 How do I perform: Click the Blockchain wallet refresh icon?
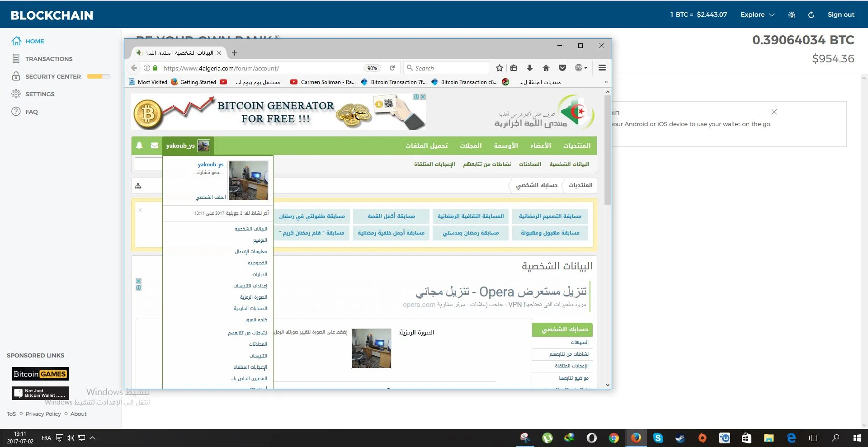811,15
